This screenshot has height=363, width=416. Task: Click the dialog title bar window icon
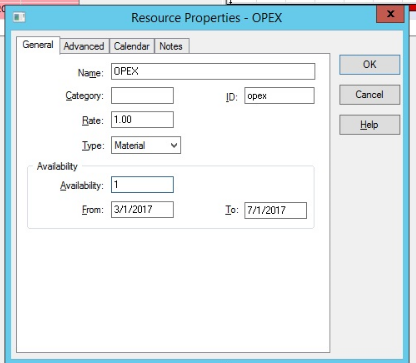[19, 17]
